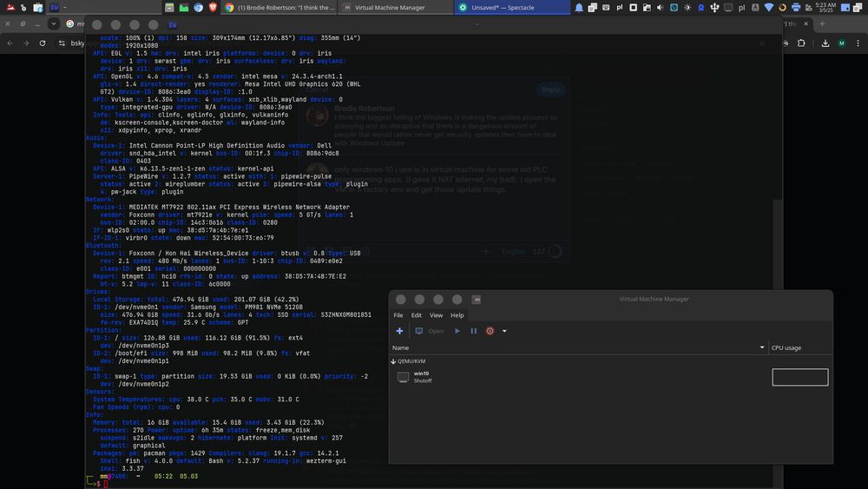Screen dimensions: 868x489
Task: Open View menu in Virtual Machine Manager
Action: [x=437, y=315]
